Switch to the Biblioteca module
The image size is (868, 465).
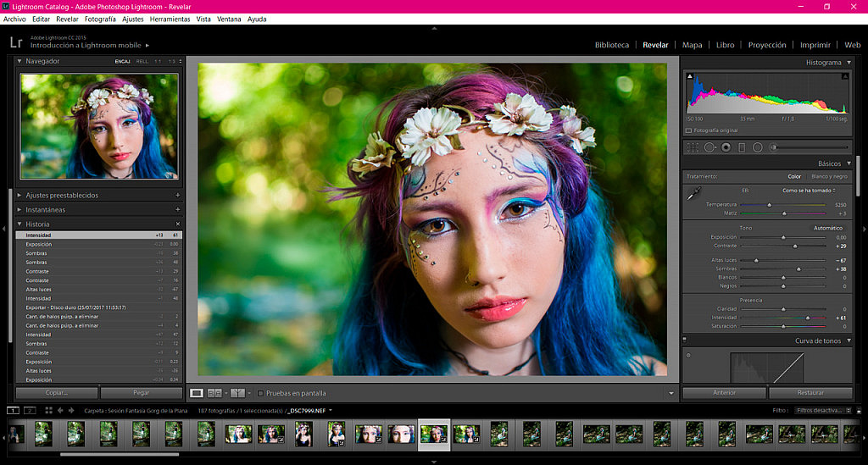(611, 45)
